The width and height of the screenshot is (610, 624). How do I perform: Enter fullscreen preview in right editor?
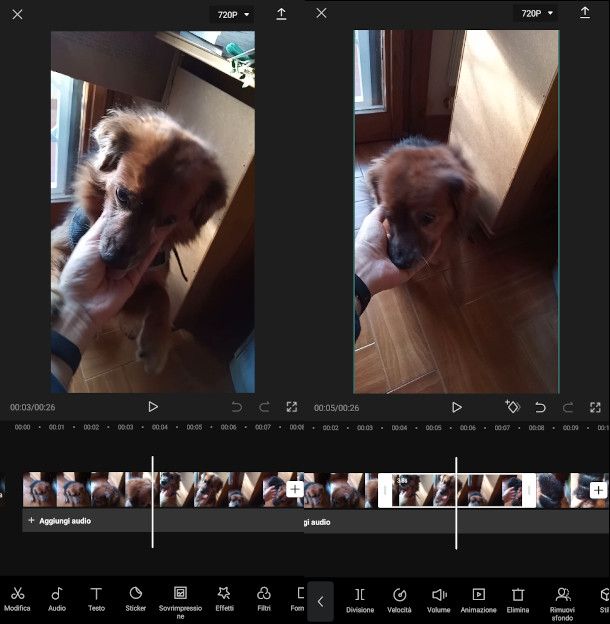point(595,407)
